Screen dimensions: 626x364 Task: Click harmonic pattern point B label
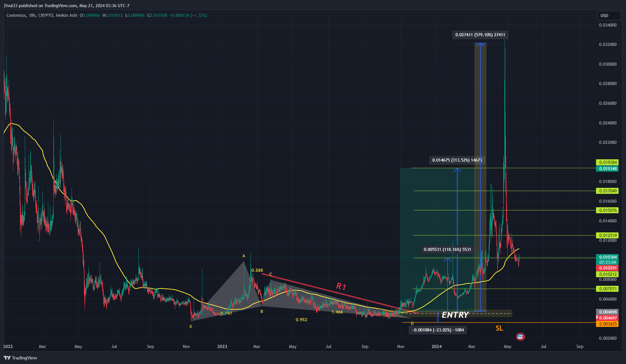click(262, 311)
